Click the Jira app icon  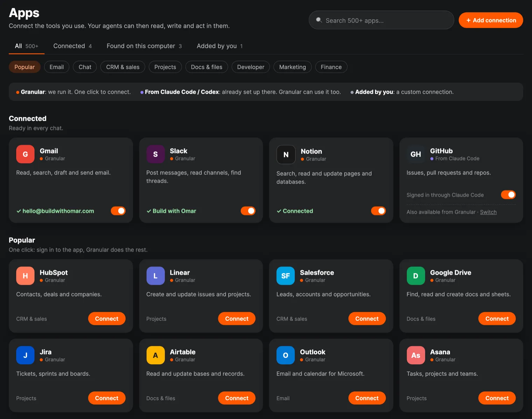[x=25, y=355]
